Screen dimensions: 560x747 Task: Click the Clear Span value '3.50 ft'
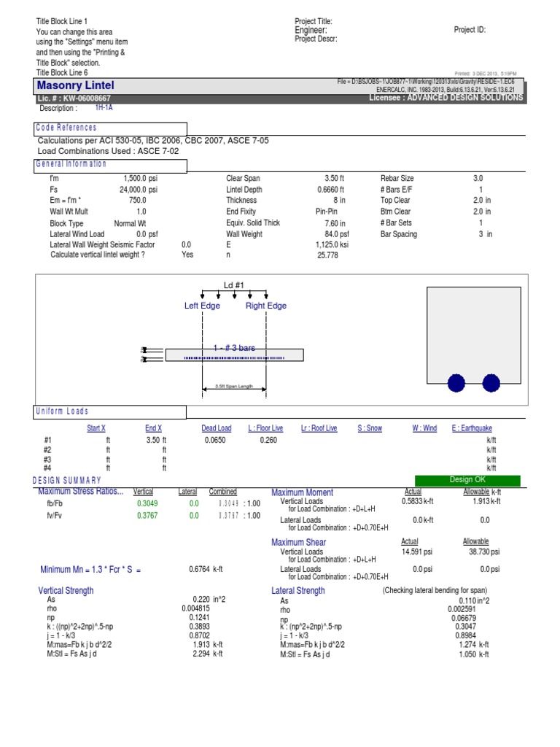point(334,178)
